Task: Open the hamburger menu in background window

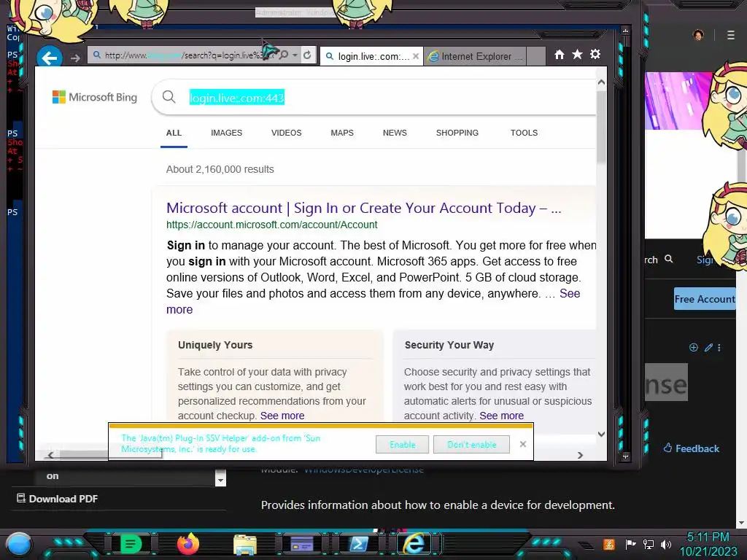Action: tap(731, 35)
